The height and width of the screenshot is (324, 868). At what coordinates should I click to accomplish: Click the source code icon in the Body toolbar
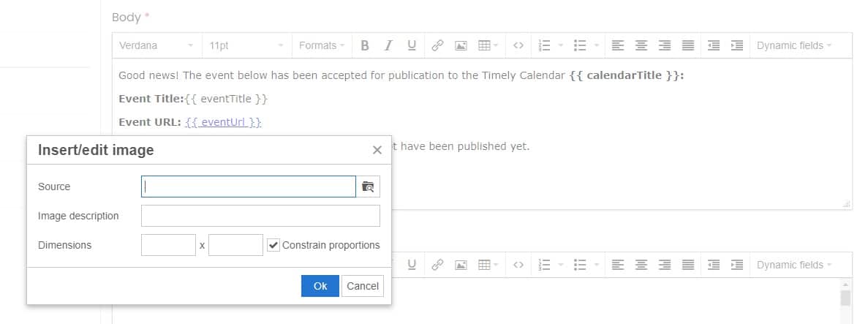coord(518,45)
